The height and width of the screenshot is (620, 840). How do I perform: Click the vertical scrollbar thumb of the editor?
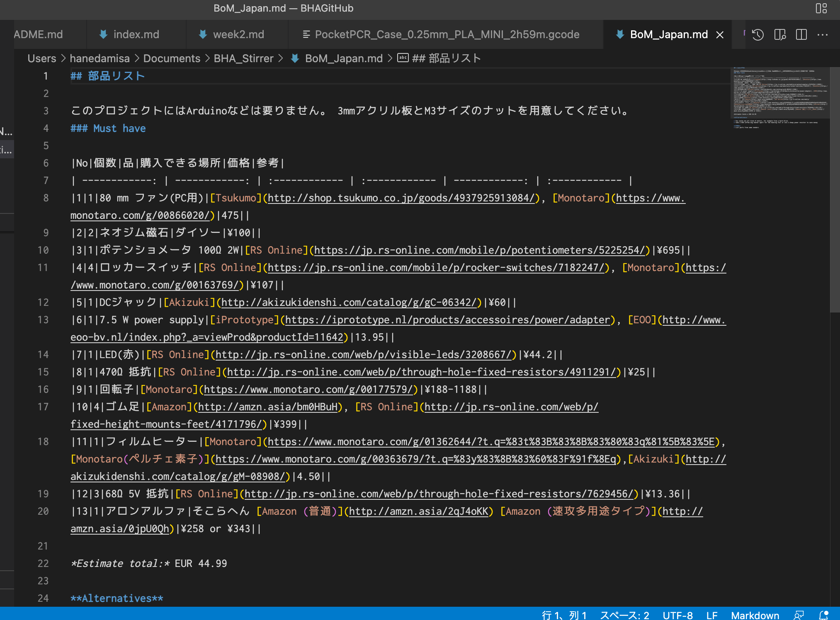835,190
